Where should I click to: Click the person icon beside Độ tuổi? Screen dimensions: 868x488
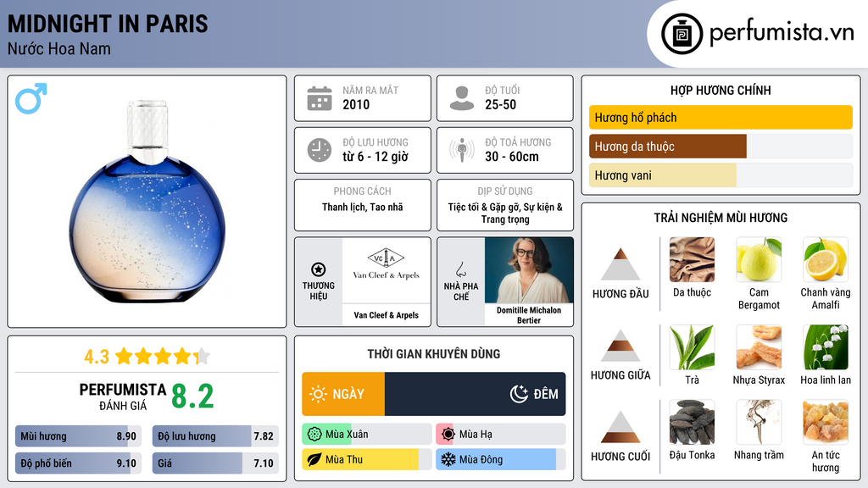pos(462,98)
